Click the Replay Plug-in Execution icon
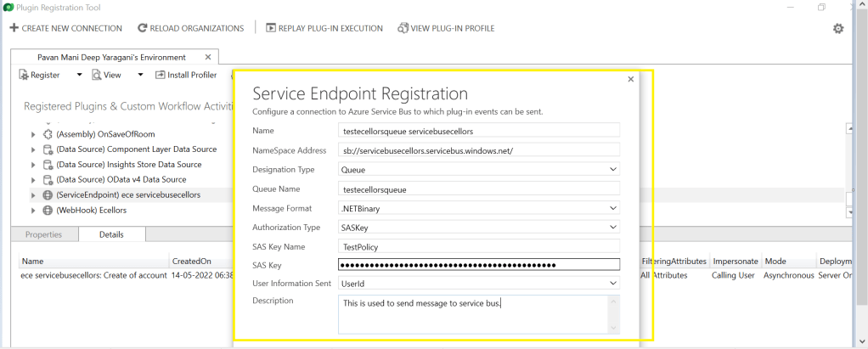The width and height of the screenshot is (868, 349). click(x=271, y=28)
